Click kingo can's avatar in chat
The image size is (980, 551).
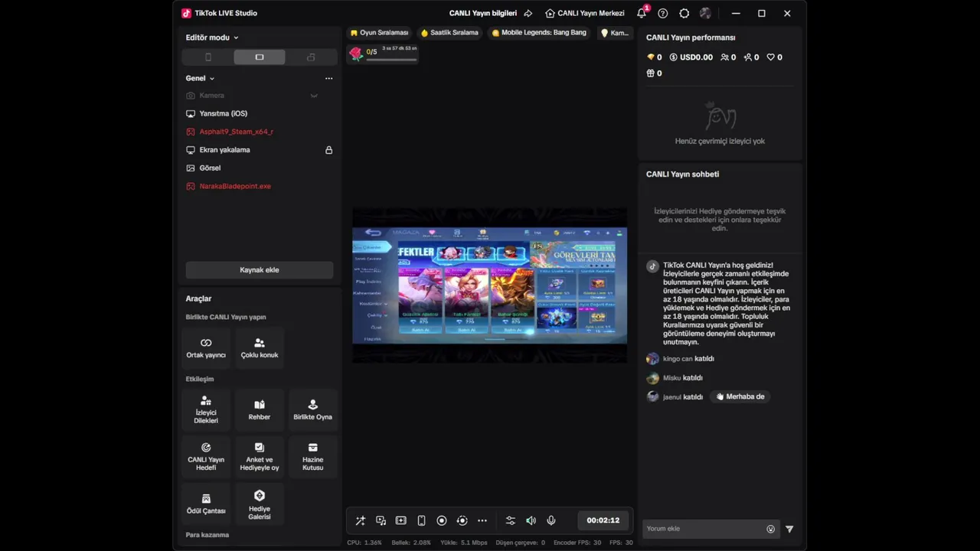click(x=652, y=359)
